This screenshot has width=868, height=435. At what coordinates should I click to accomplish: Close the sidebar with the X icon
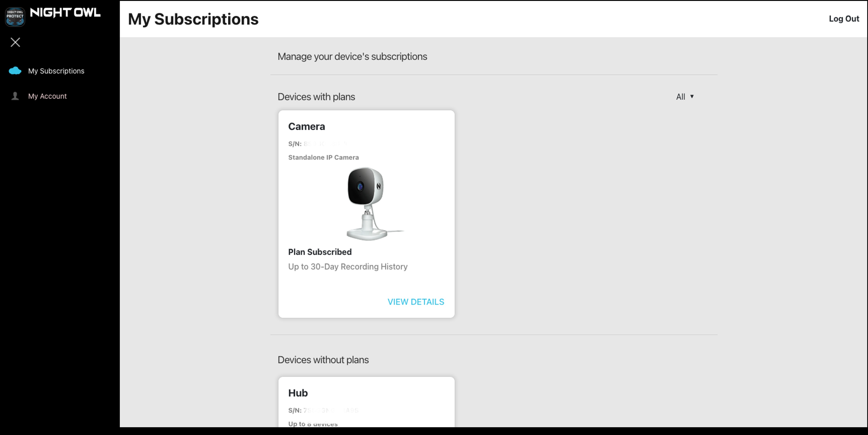15,42
